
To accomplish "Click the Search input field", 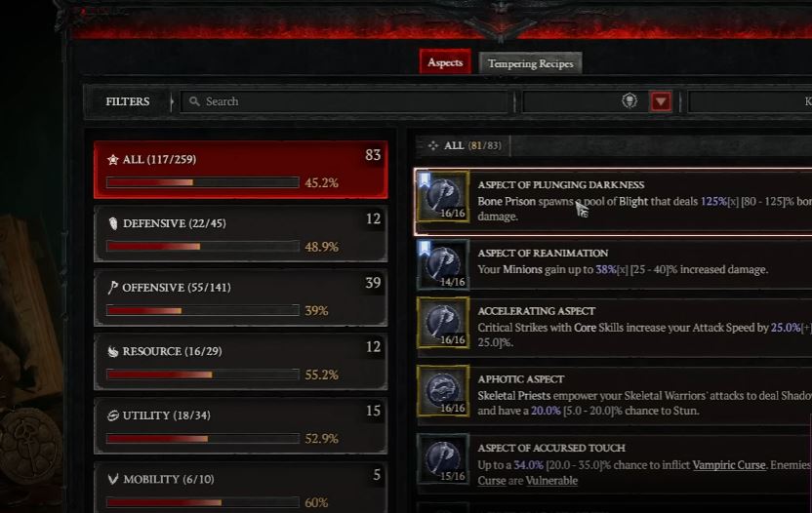I will (345, 101).
